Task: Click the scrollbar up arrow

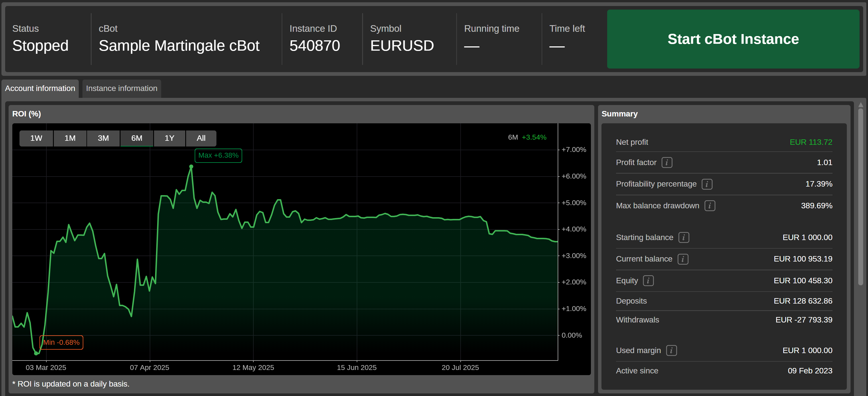Action: [860, 105]
